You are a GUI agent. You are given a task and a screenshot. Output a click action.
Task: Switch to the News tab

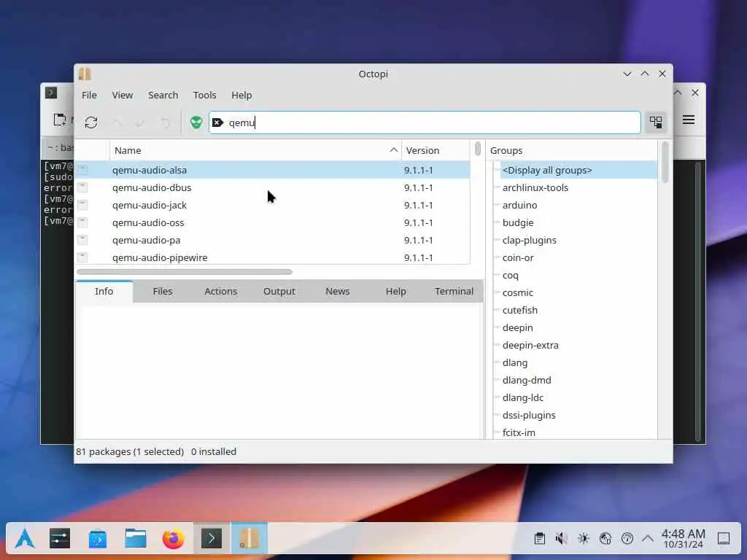(x=337, y=292)
